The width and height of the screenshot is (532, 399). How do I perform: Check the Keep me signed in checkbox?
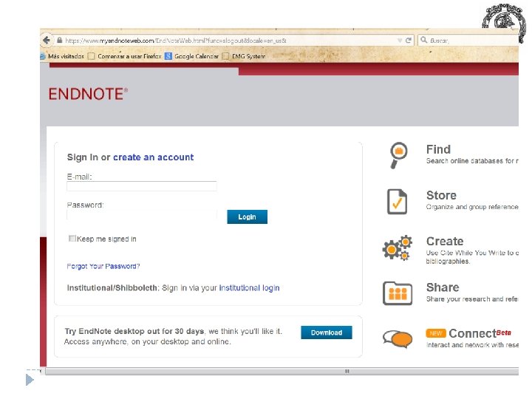tap(72, 239)
